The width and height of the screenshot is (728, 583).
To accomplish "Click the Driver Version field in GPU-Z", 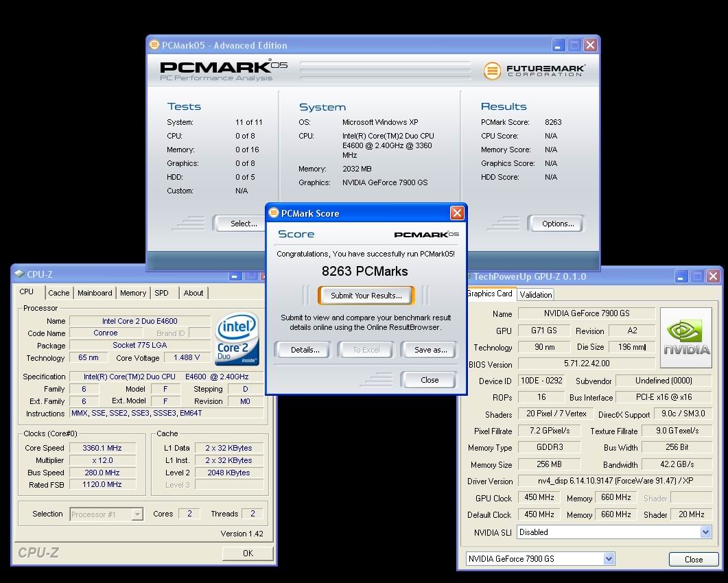I will click(x=615, y=481).
